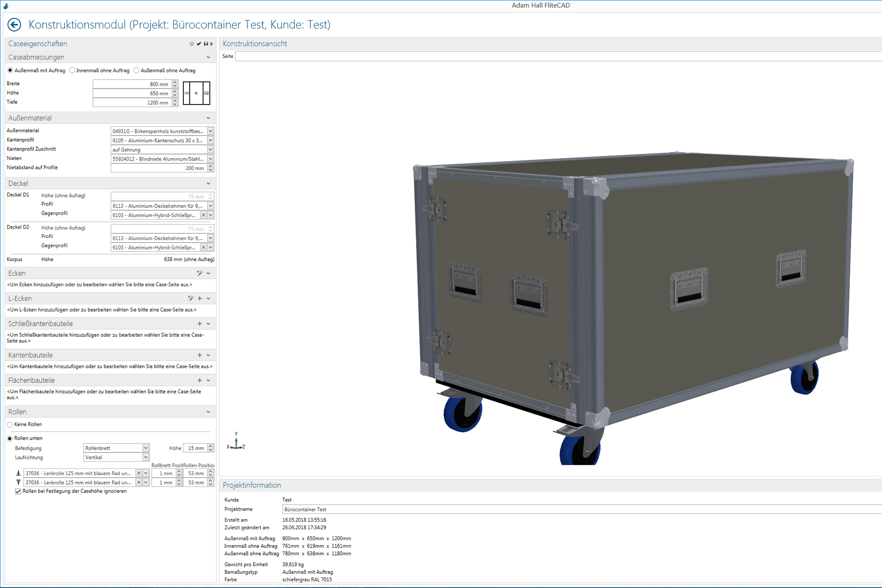The image size is (882, 588).
Task: Open Deckel D2 Profil dropdown
Action: (x=210, y=238)
